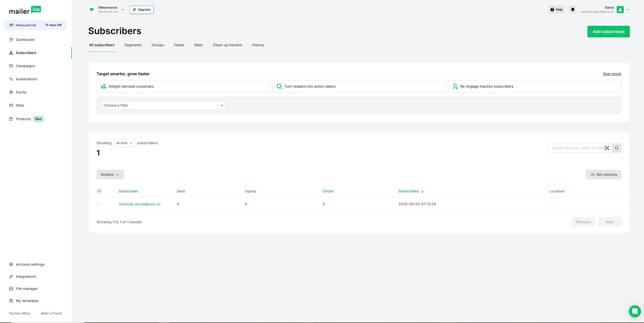Open the select-all checkbox dropdown in header

point(99,191)
